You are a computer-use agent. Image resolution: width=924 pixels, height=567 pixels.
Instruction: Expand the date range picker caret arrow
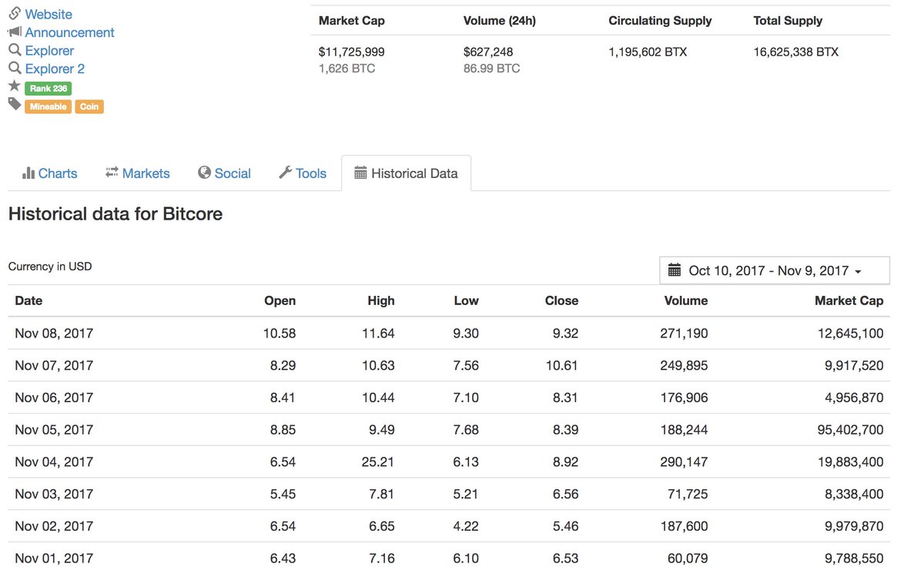(x=858, y=271)
